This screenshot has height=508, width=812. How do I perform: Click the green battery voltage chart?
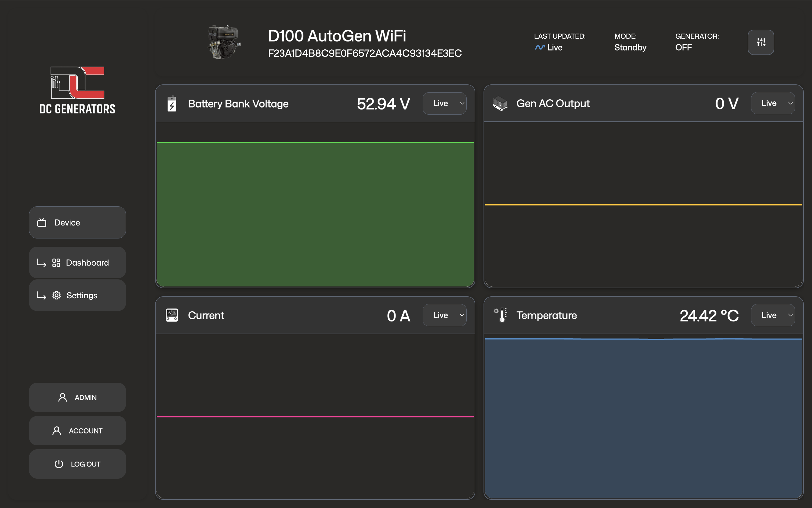[315, 214]
